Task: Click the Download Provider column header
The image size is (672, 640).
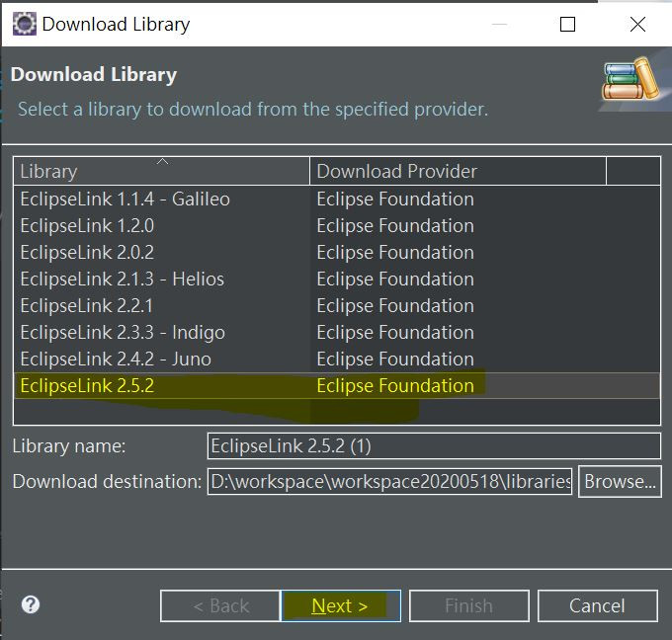Action: (x=458, y=171)
